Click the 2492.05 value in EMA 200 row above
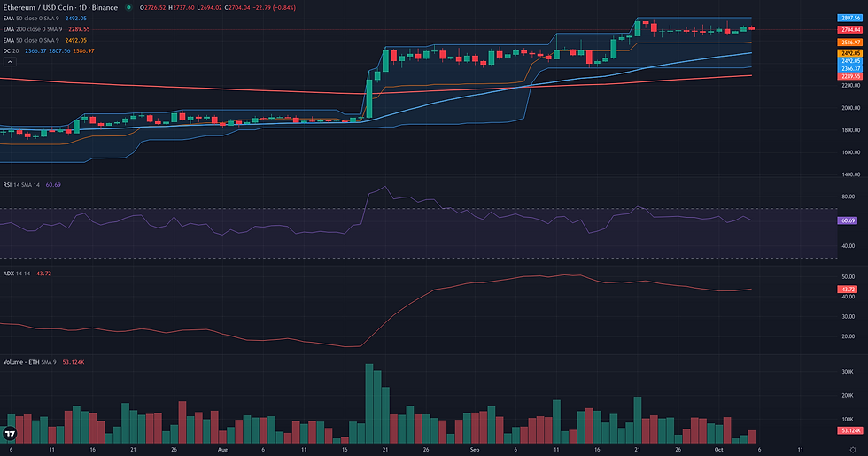 tap(76, 19)
